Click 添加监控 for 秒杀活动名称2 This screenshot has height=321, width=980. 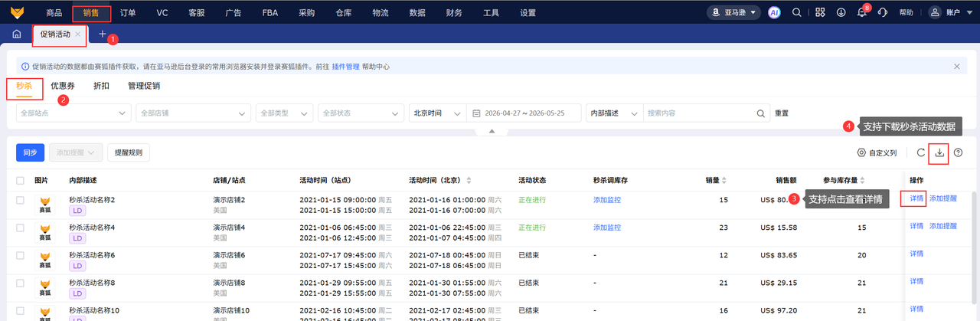click(x=606, y=200)
